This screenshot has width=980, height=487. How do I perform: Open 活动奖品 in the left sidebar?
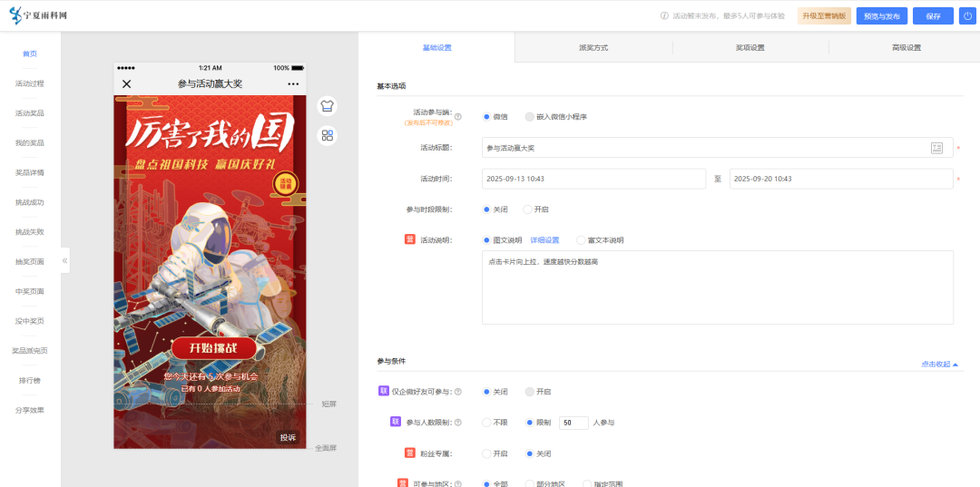point(30,113)
